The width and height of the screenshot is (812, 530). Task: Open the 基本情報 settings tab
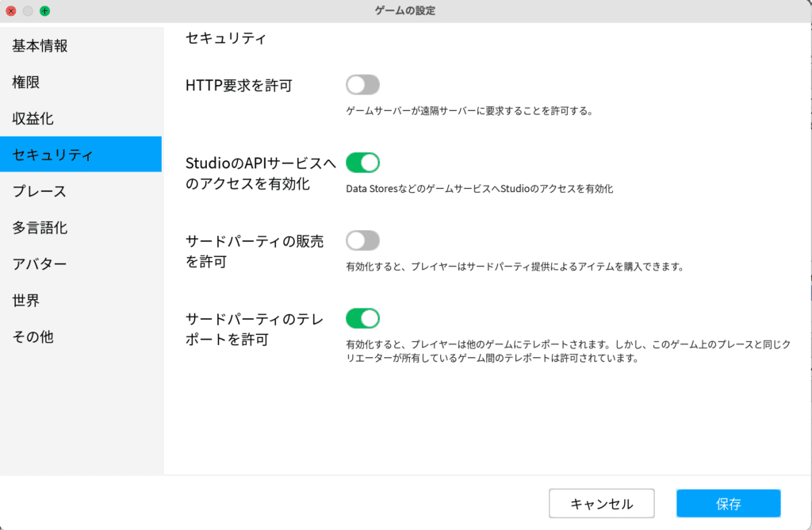pyautogui.click(x=40, y=46)
